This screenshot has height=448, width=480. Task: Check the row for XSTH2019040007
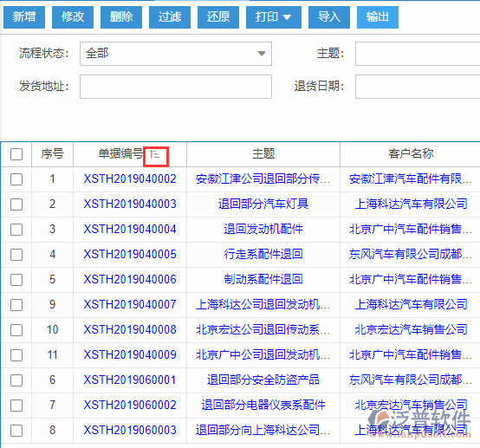tap(16, 305)
